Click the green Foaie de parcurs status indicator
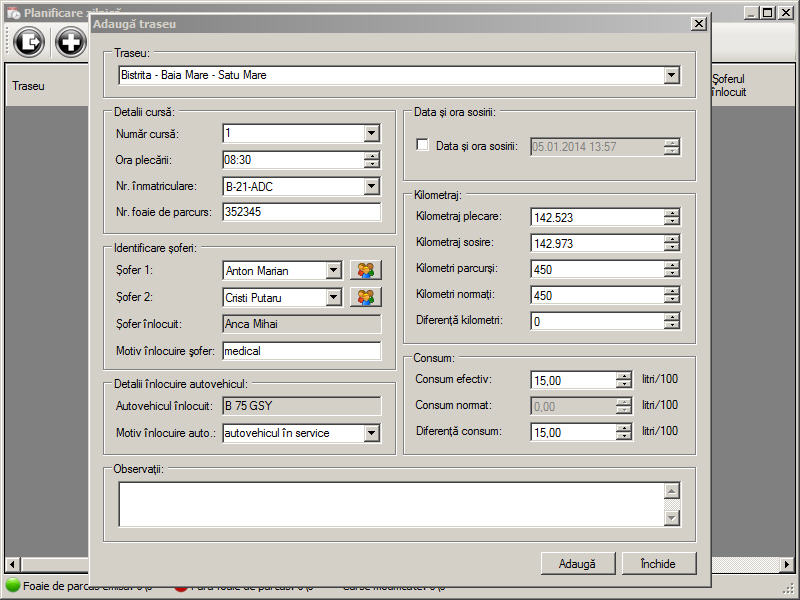Image resolution: width=800 pixels, height=600 pixels. [x=13, y=585]
